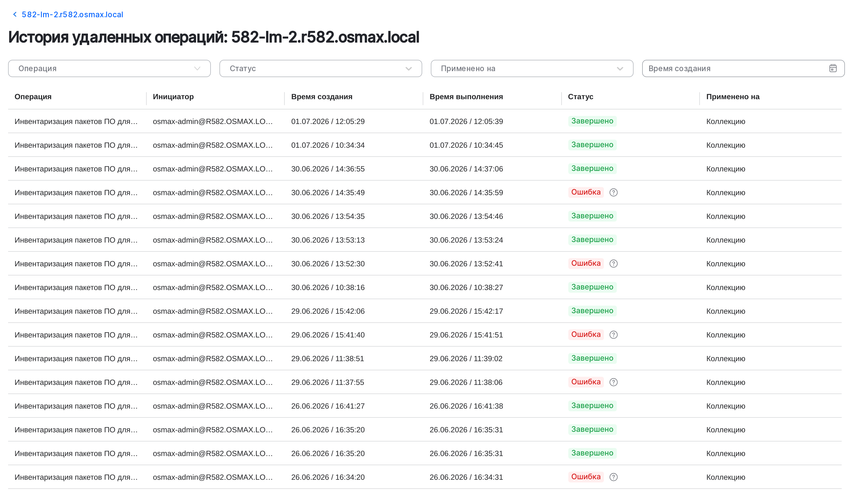Open the Операция filter dropdown

[x=109, y=69]
